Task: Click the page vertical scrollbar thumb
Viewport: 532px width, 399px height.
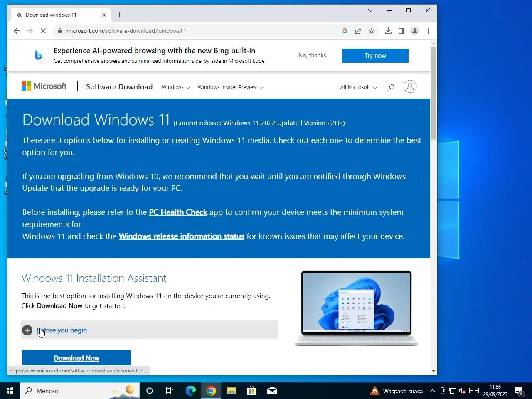Action: click(433, 92)
